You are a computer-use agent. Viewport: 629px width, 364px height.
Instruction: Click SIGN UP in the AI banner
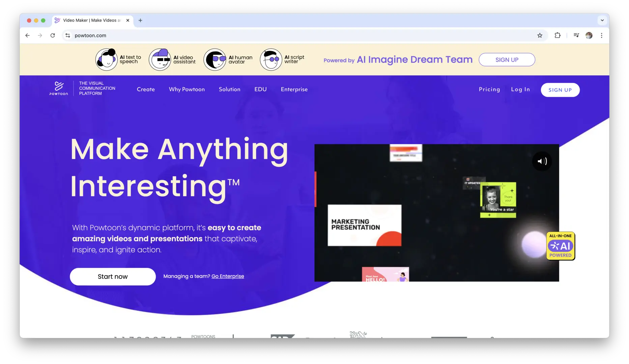click(x=507, y=60)
